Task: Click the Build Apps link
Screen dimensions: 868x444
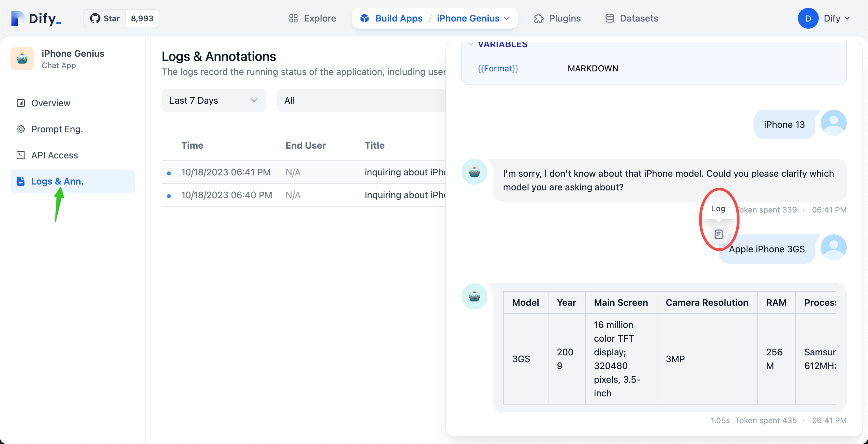Action: click(x=398, y=18)
